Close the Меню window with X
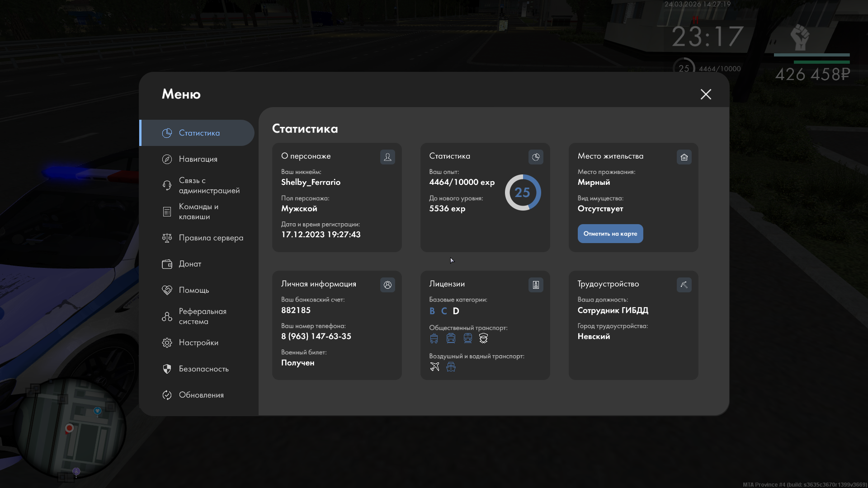The image size is (868, 488). click(706, 94)
